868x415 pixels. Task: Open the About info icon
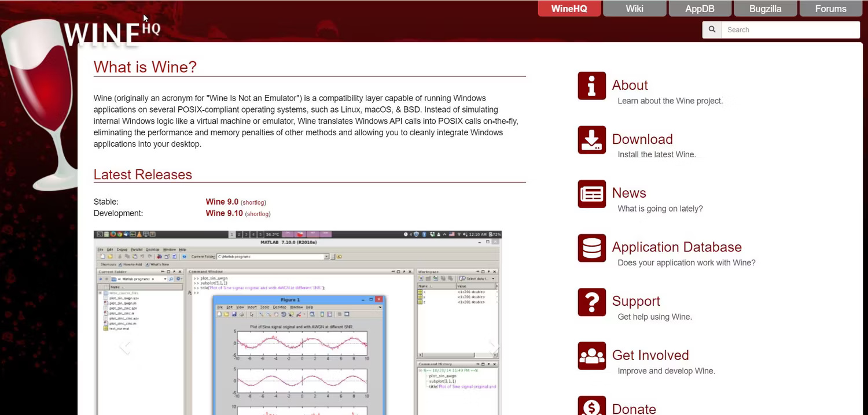pos(591,86)
